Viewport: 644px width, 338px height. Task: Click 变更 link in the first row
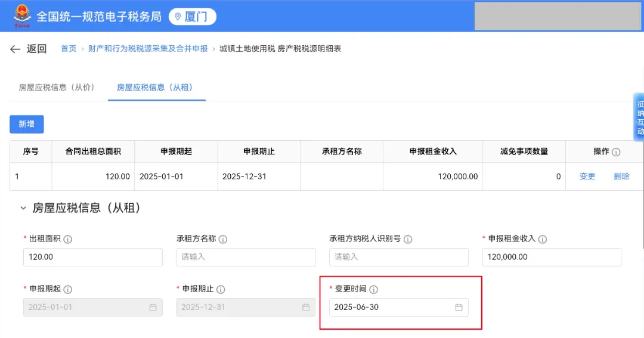pos(587,176)
